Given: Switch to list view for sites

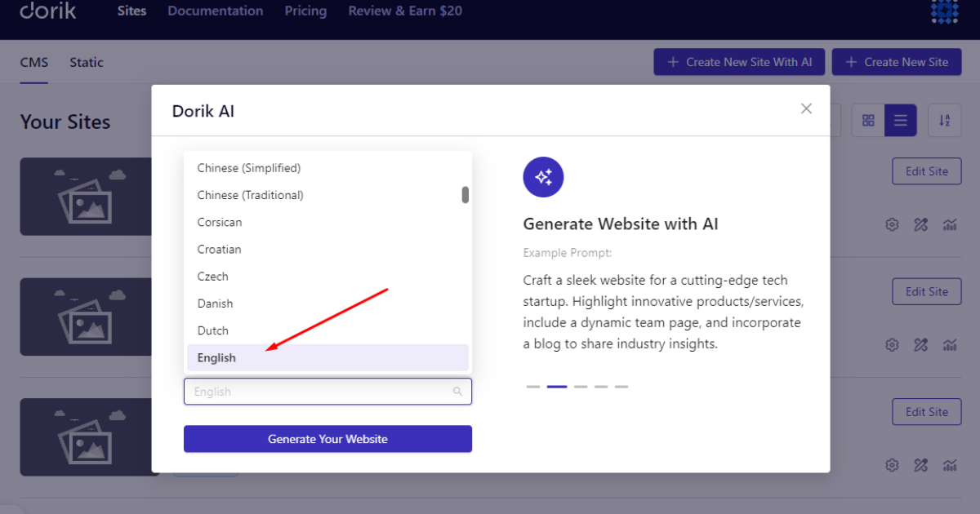Looking at the screenshot, I should (900, 121).
